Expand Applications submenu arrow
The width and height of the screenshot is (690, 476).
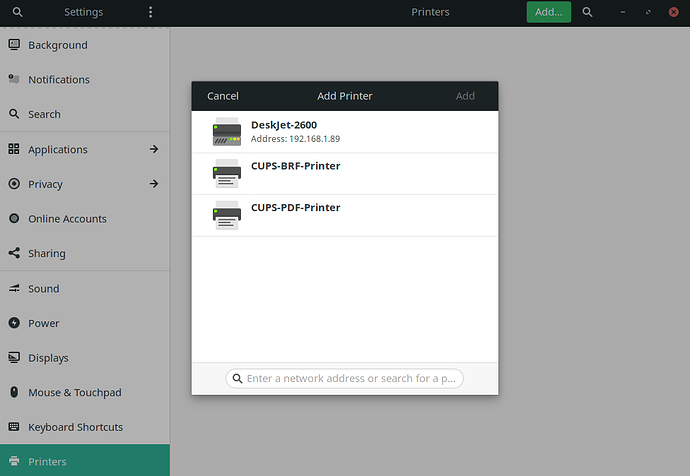coord(154,149)
